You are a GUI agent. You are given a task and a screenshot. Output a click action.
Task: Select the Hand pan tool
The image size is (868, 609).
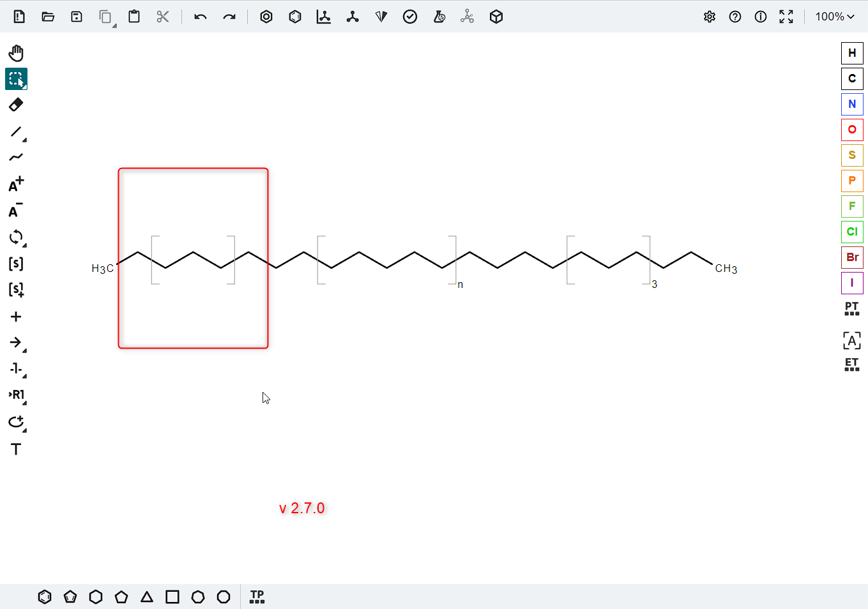[17, 53]
